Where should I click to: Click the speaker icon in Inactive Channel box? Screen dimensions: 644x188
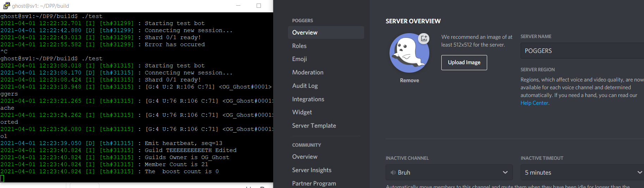393,172
